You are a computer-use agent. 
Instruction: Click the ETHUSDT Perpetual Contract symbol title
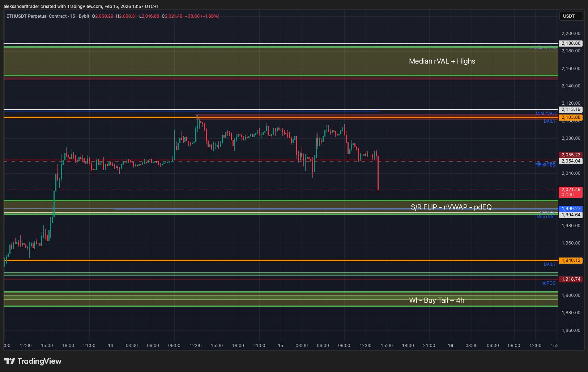point(36,16)
